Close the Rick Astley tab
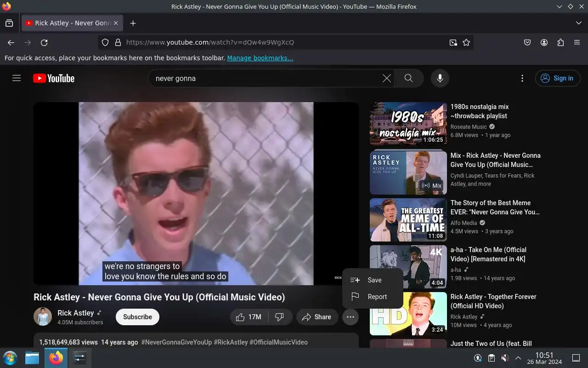Screen dimensions: 588x368 [x=116, y=23]
